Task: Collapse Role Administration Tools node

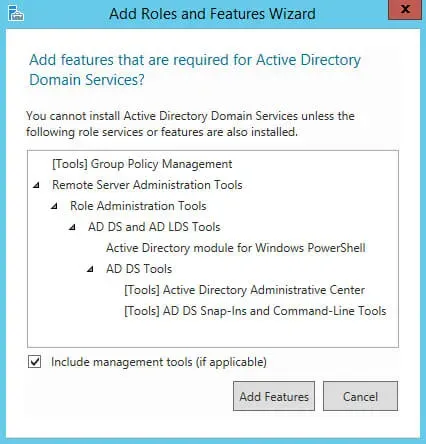Action: point(54,206)
